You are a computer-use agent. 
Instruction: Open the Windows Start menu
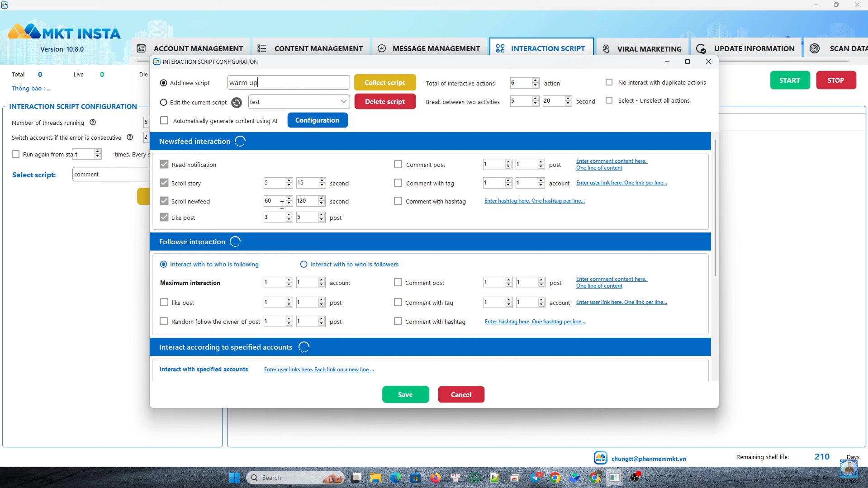[x=234, y=478]
